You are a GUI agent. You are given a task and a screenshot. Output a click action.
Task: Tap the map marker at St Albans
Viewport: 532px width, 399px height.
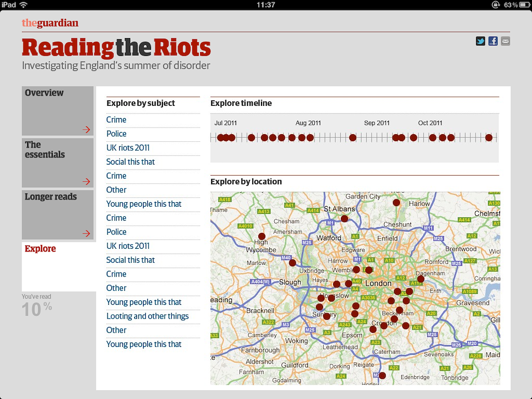tap(344, 219)
